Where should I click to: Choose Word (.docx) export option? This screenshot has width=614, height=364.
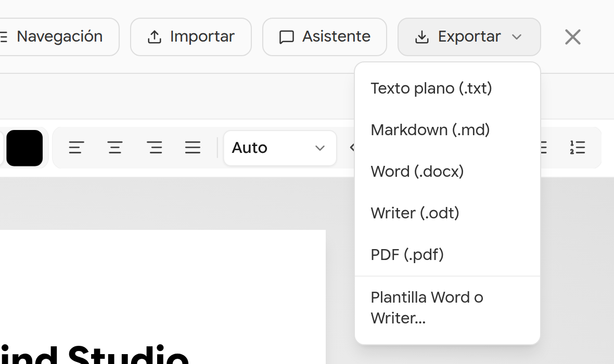click(x=447, y=172)
